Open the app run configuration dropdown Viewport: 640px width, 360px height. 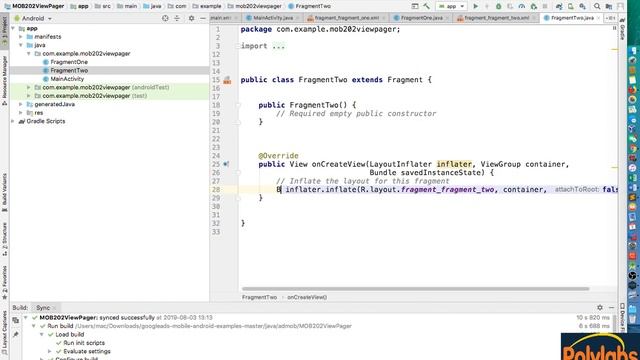451,6
